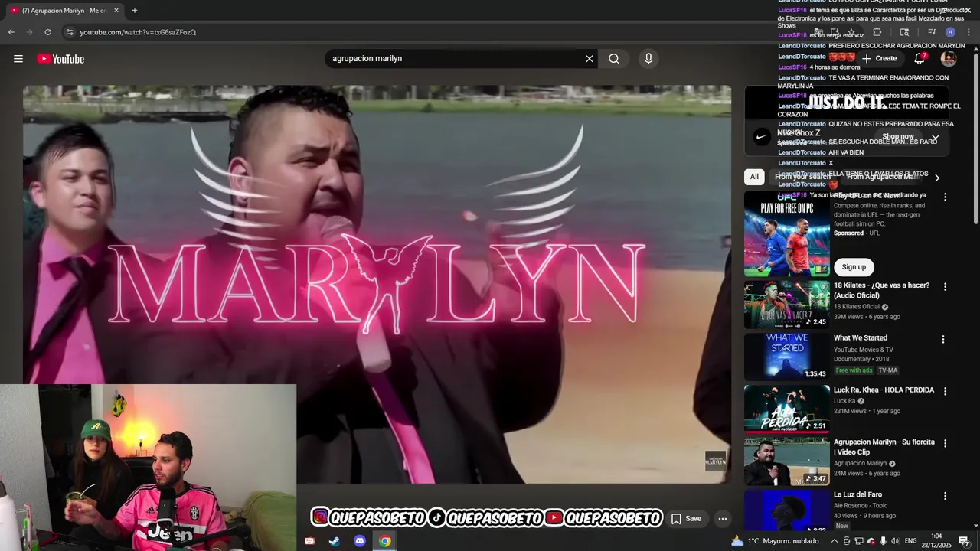Open Chrome three-dot menu
Image resolution: width=980 pixels, height=551 pixels.
point(969,32)
